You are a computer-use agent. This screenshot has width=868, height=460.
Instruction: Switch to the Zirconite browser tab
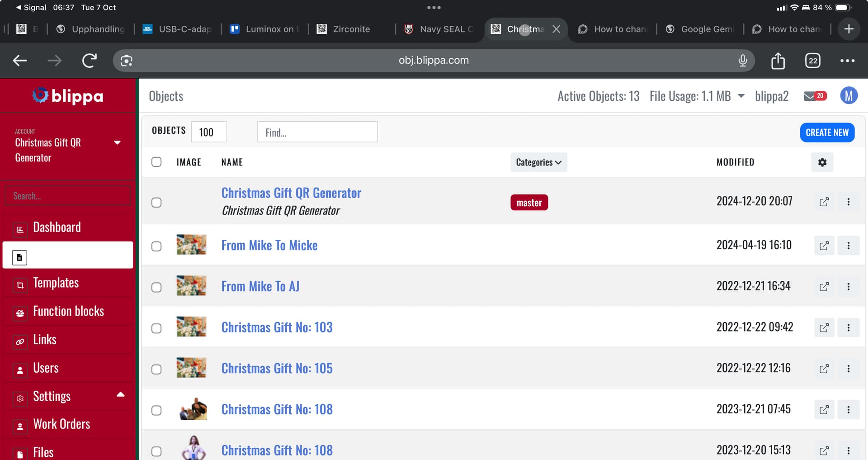[351, 29]
